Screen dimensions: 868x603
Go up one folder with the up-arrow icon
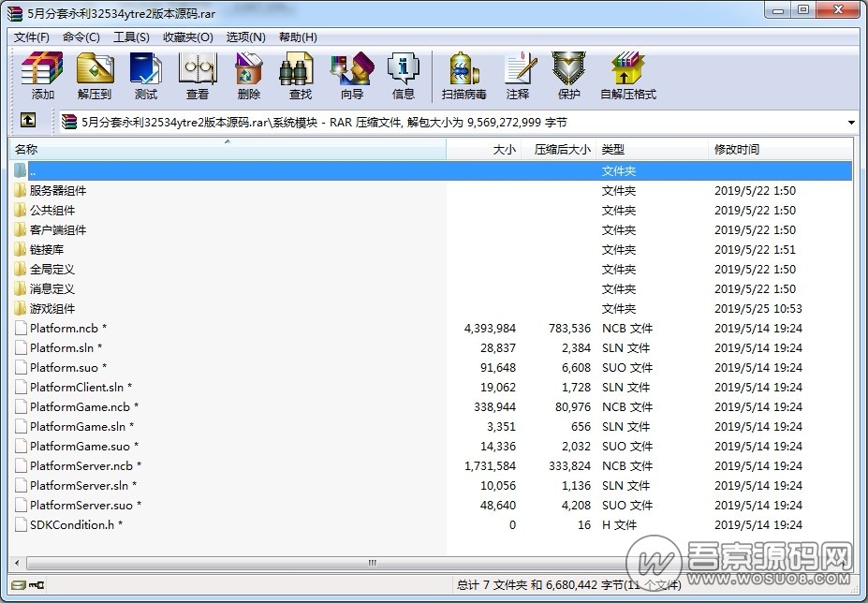[x=28, y=120]
